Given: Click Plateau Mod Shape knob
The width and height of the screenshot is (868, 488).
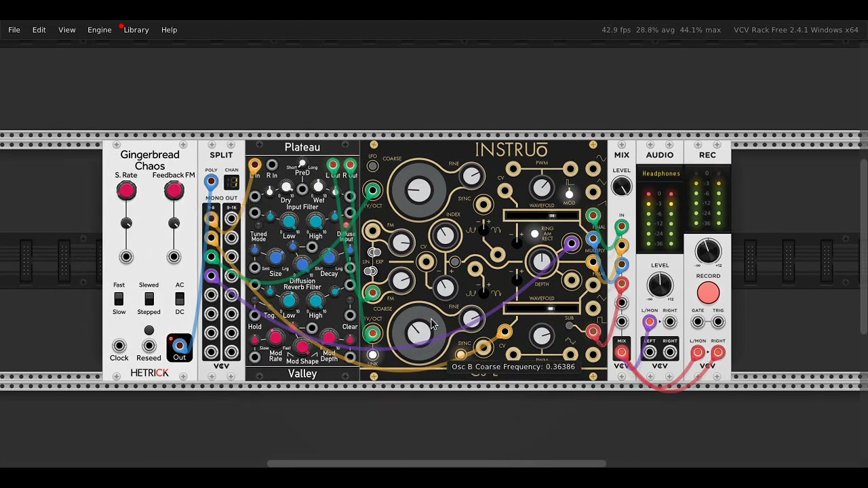Looking at the screenshot, I should 302,347.
